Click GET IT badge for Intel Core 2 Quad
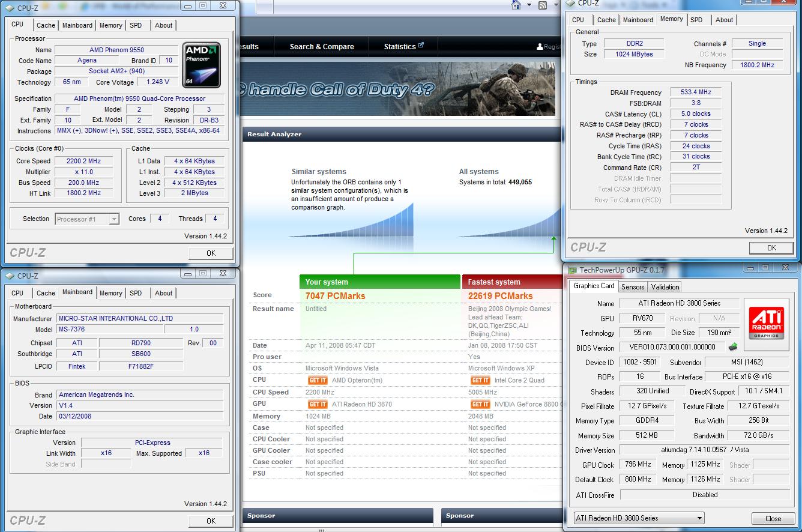The width and height of the screenshot is (802, 532). coord(480,380)
